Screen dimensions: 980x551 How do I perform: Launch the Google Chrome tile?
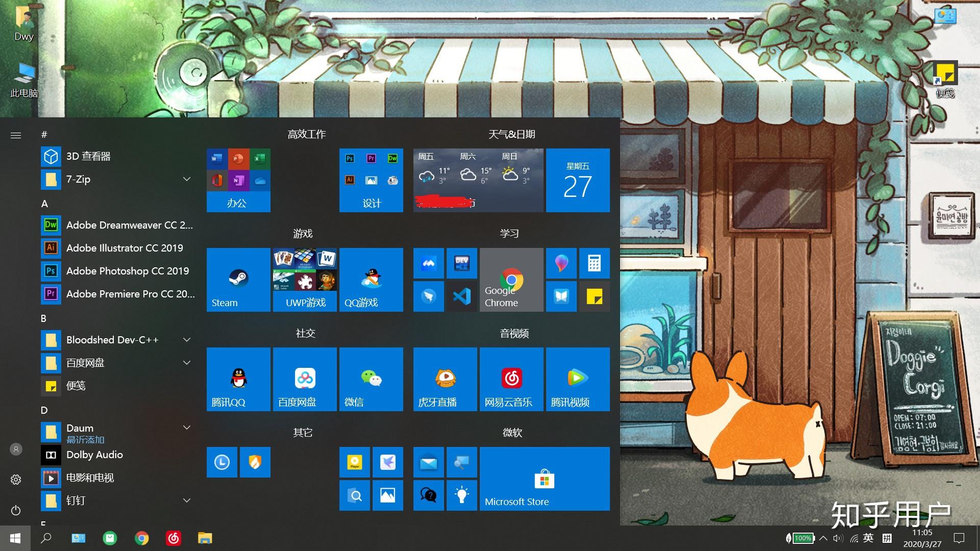click(x=511, y=280)
